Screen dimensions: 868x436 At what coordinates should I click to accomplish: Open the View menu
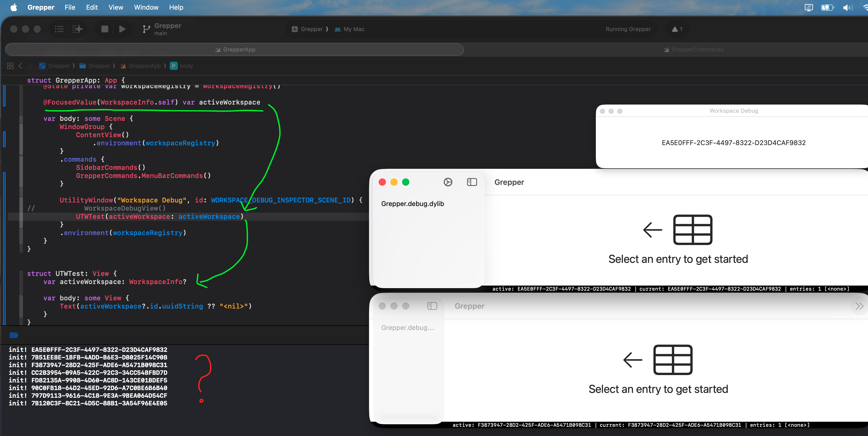coord(116,7)
